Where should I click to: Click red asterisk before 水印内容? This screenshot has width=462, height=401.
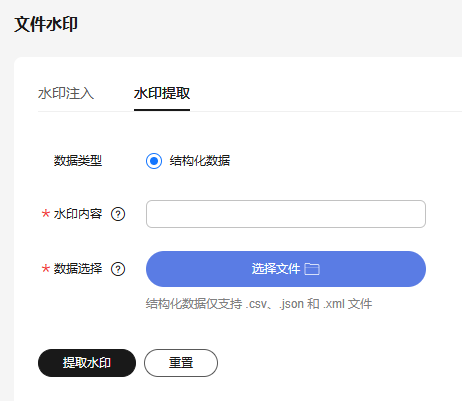coord(46,213)
